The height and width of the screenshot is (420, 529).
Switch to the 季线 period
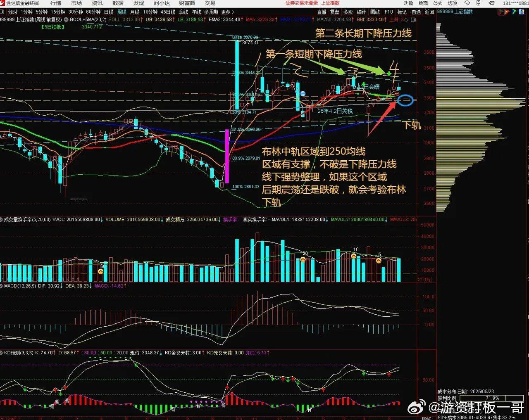pos(183,12)
